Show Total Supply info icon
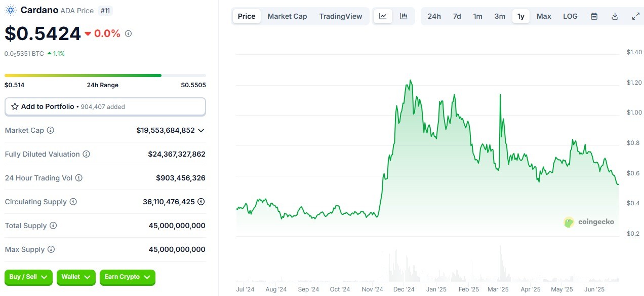Image resolution: width=644 pixels, height=296 pixels. pos(53,226)
